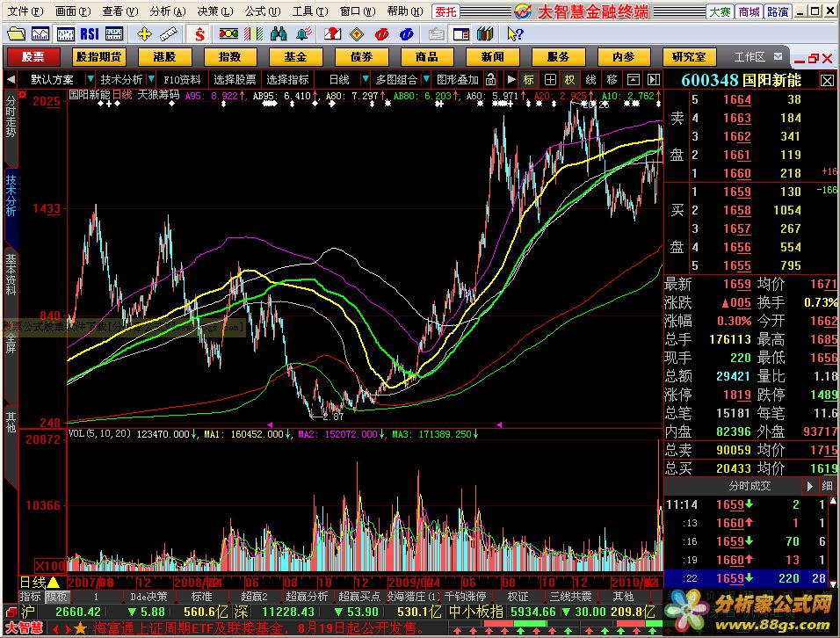
Task: Click the window layout panel icon
Action: [460, 34]
